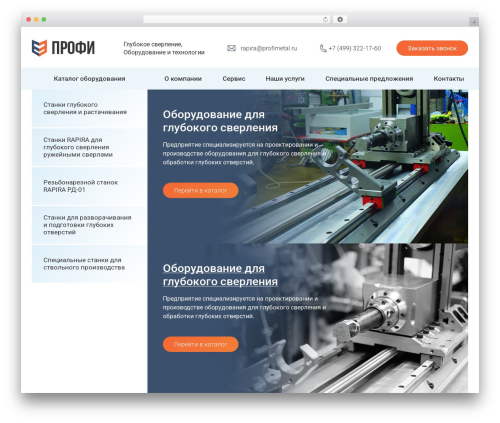Open Станки RAPIRA для глубокого сверления category
Screen dimensions: 500x423
tap(89, 147)
